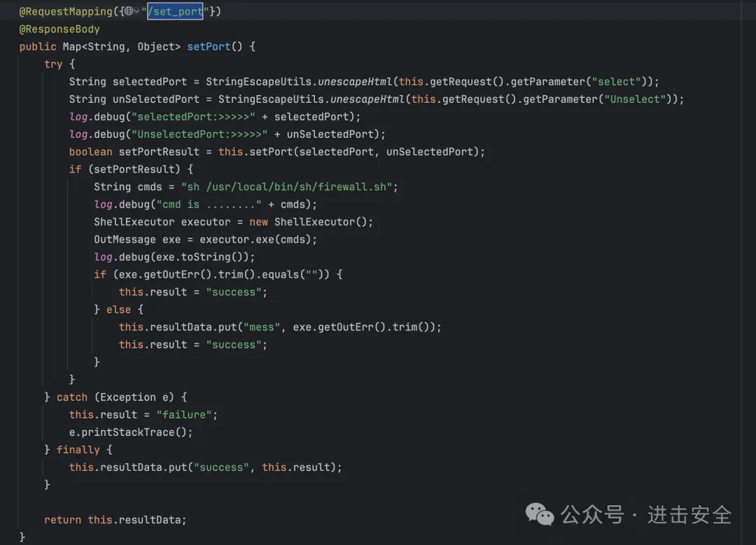Click the WeChat logo in the watermark
Image resolution: width=756 pixels, height=545 pixels.
coord(539,516)
